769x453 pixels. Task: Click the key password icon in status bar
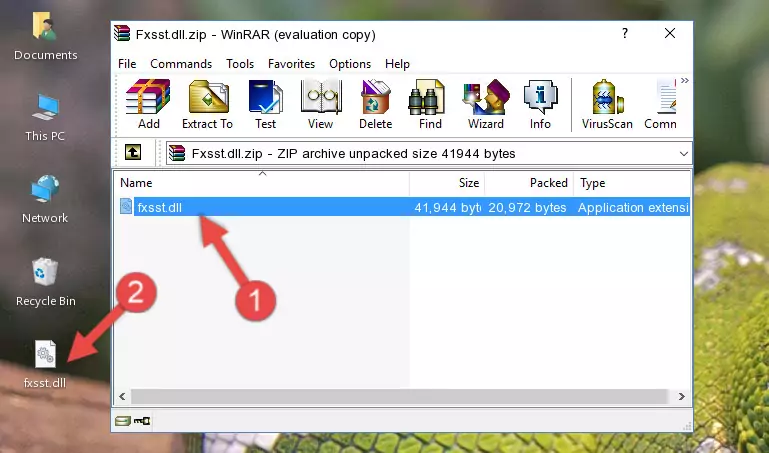(x=142, y=421)
